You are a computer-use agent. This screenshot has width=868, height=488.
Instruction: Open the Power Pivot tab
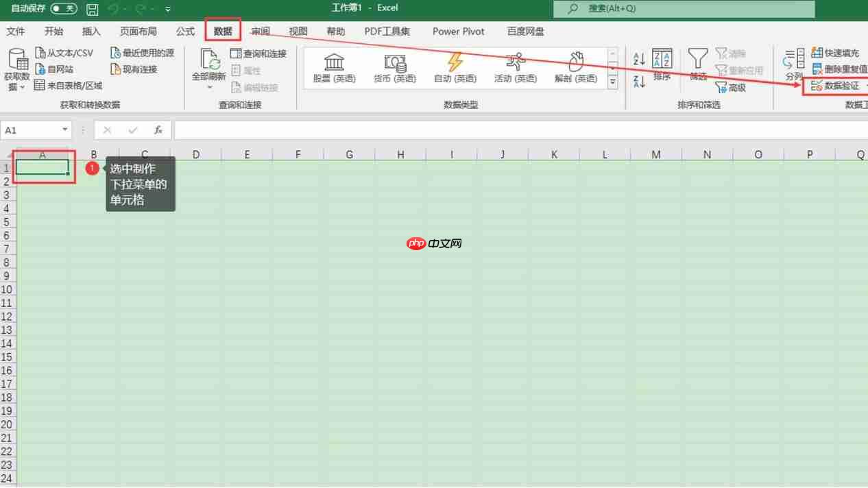[458, 32]
